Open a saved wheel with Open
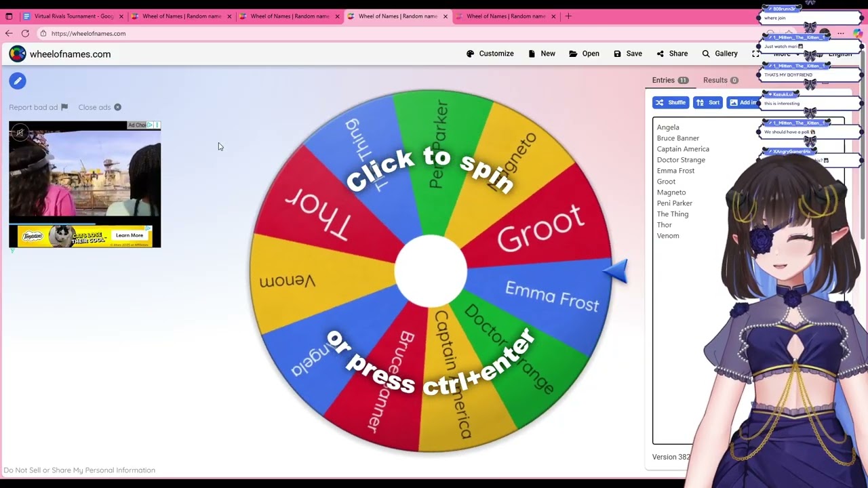 pos(584,54)
